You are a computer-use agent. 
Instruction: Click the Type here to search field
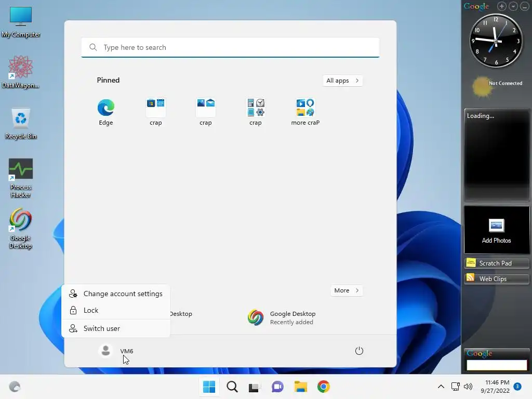(x=230, y=47)
